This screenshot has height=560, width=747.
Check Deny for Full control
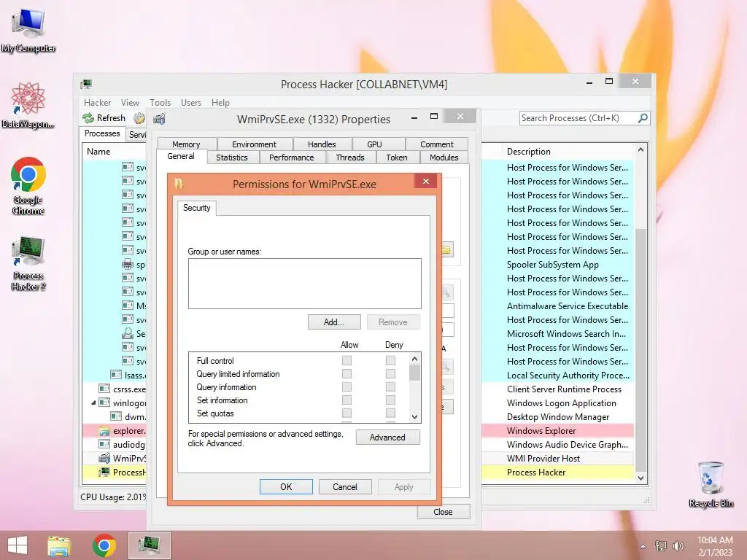click(x=390, y=360)
